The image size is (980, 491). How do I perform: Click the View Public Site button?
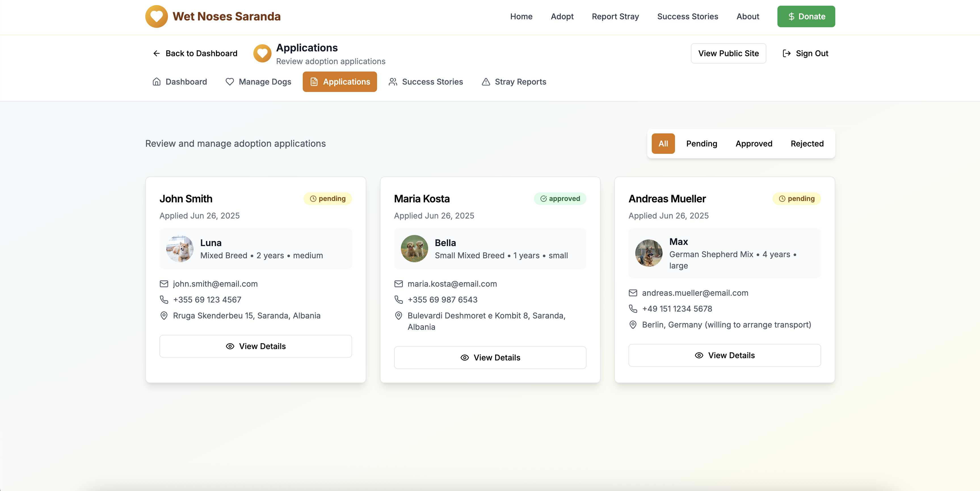coord(728,53)
